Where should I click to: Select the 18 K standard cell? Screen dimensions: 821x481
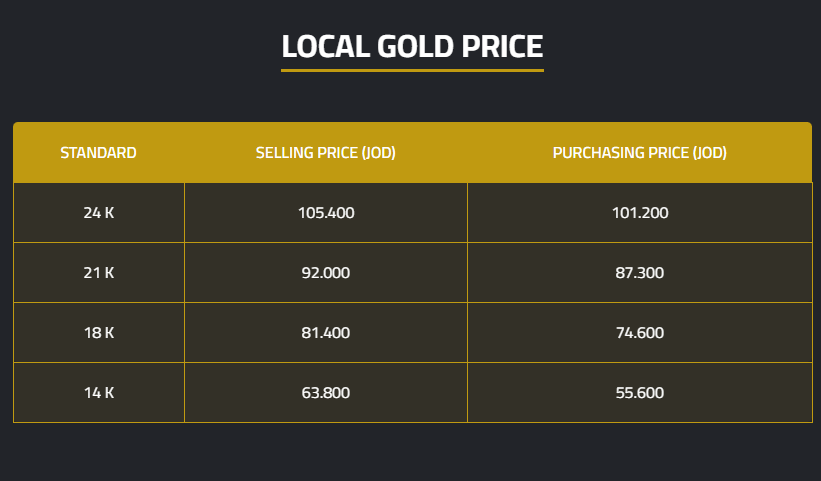[98, 333]
